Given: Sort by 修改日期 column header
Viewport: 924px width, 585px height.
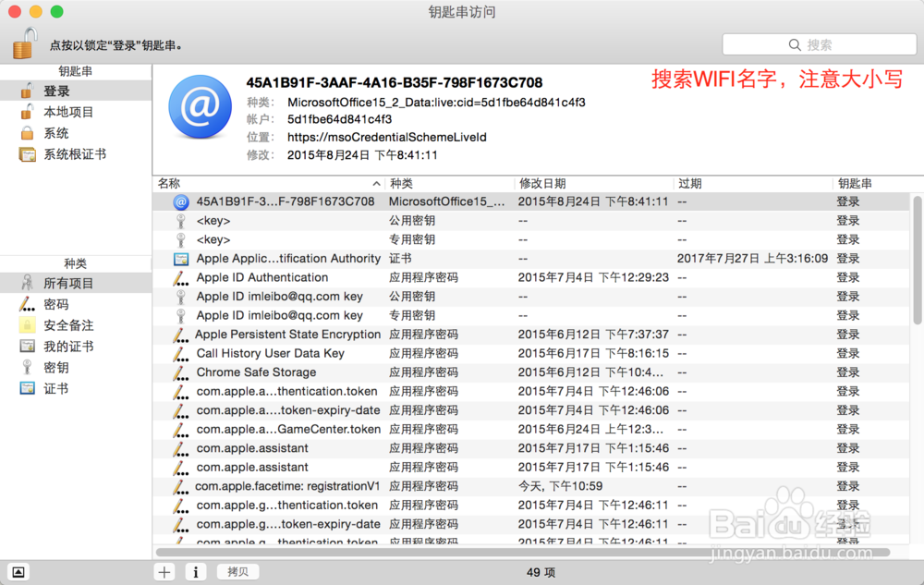Looking at the screenshot, I should [x=593, y=184].
